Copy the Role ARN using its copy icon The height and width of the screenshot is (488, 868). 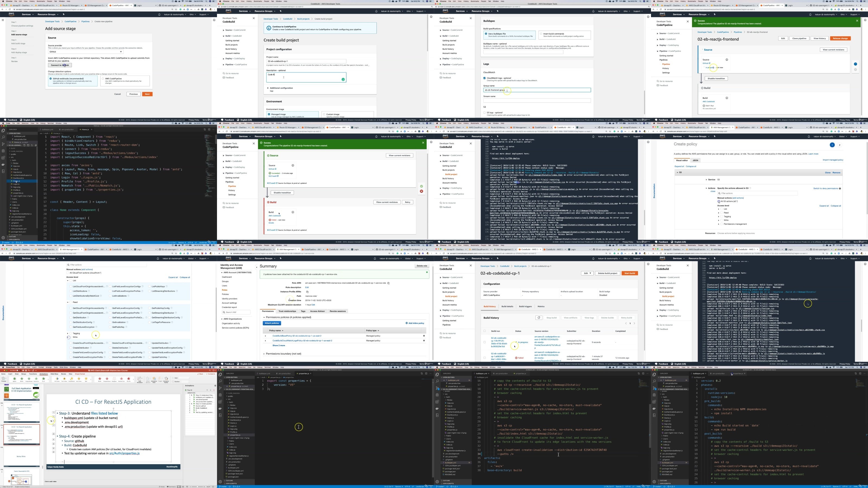tap(388, 283)
